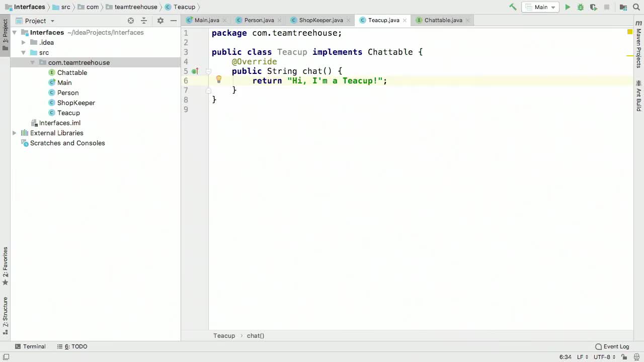This screenshot has width=644, height=362.
Task: Switch to the Main.java tab
Action: (x=207, y=20)
